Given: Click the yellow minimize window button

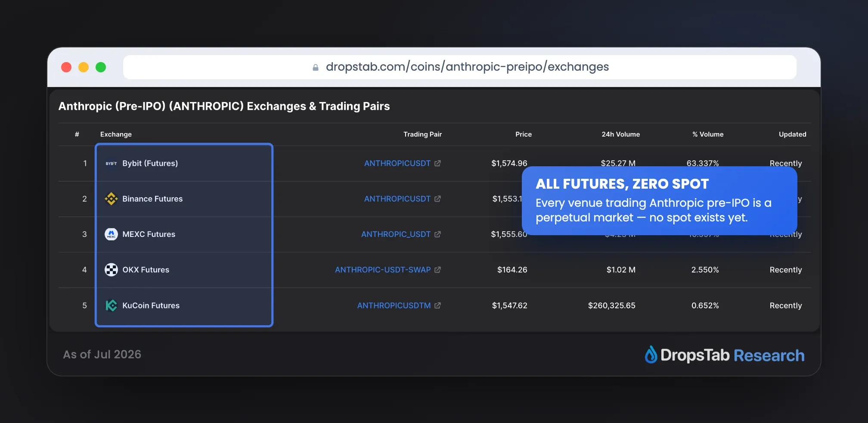Looking at the screenshot, I should click(x=84, y=67).
